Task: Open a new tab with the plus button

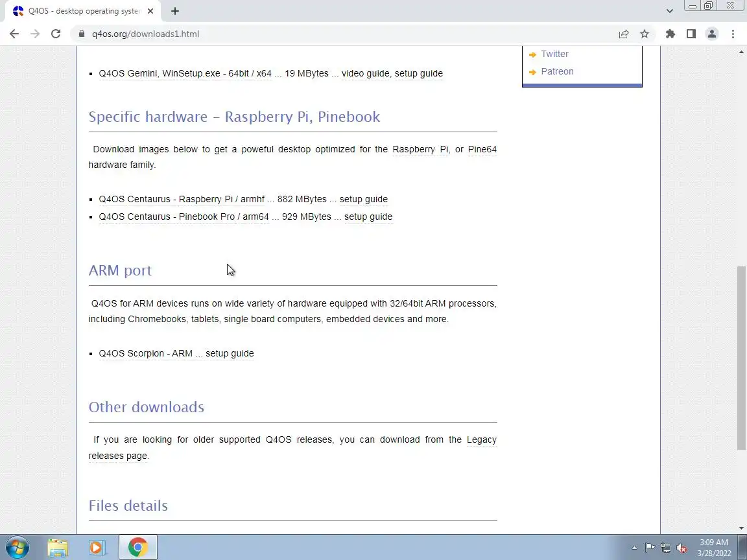Action: 175,11
